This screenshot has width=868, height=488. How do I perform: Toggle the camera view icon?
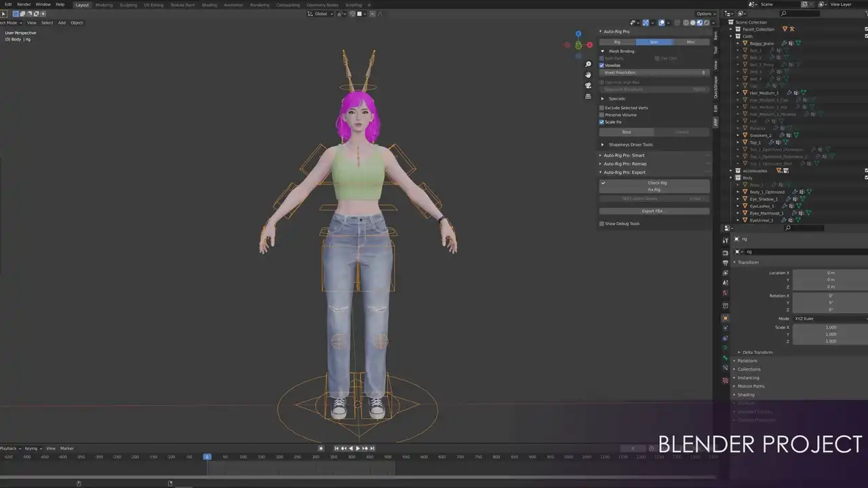click(x=588, y=85)
